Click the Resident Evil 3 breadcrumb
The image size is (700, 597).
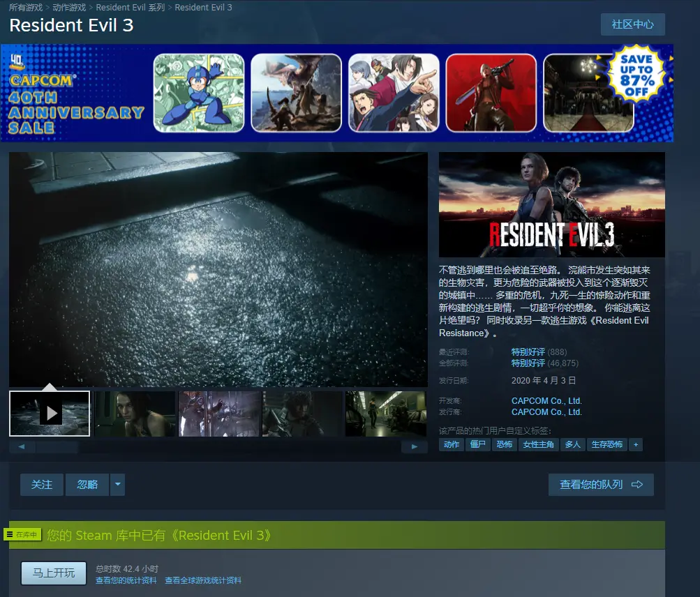click(203, 8)
